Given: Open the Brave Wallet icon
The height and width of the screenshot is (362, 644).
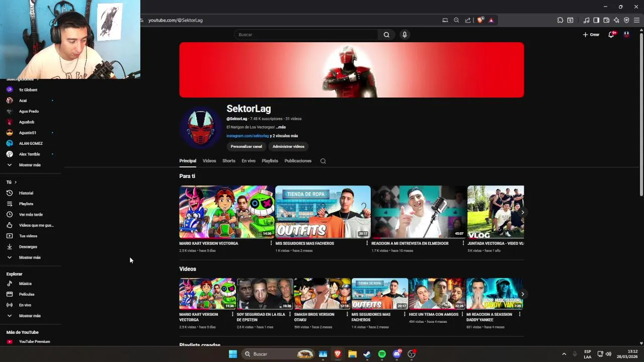Looking at the screenshot, I should point(606,20).
